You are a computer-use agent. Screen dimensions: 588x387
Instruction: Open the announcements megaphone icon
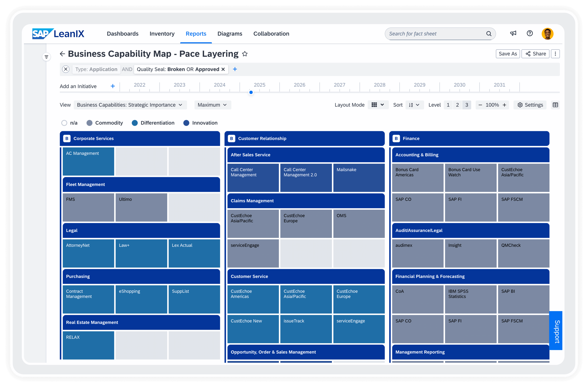click(x=513, y=34)
